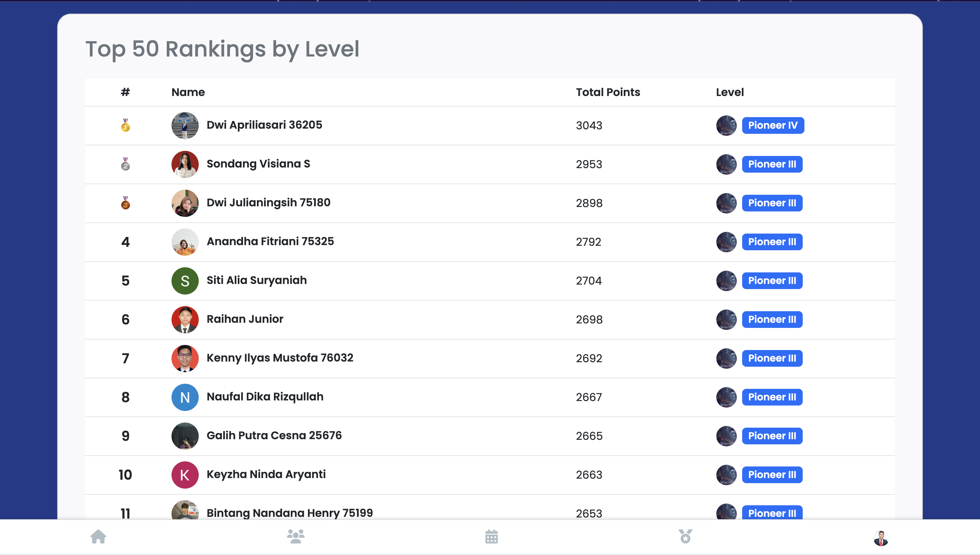The image size is (980, 555).
Task: Click the Pioneer III label for Sondang Visiana S
Action: (x=772, y=164)
